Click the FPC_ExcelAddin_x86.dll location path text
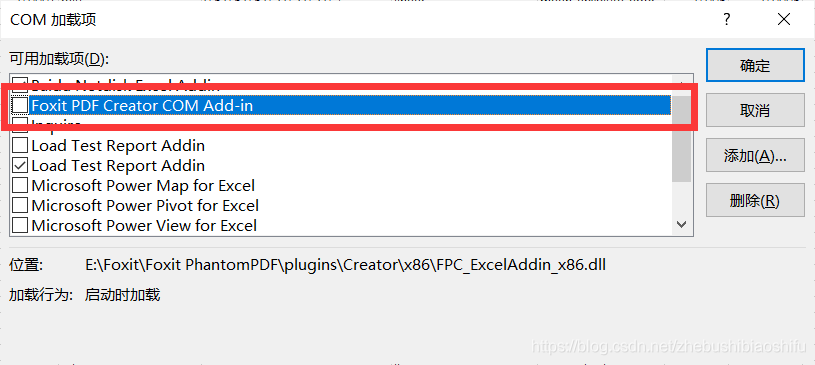The image size is (815, 365). click(x=346, y=265)
